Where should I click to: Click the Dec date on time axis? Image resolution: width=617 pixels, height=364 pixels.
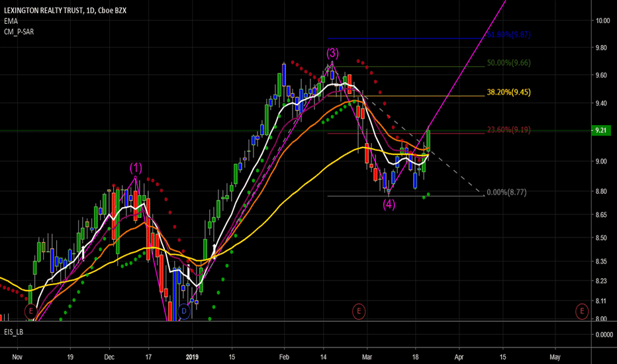109,357
